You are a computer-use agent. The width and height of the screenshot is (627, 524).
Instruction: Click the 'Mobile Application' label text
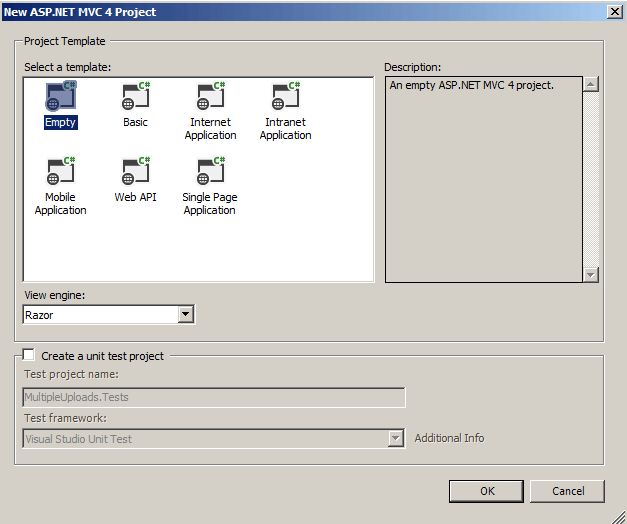tap(60, 203)
